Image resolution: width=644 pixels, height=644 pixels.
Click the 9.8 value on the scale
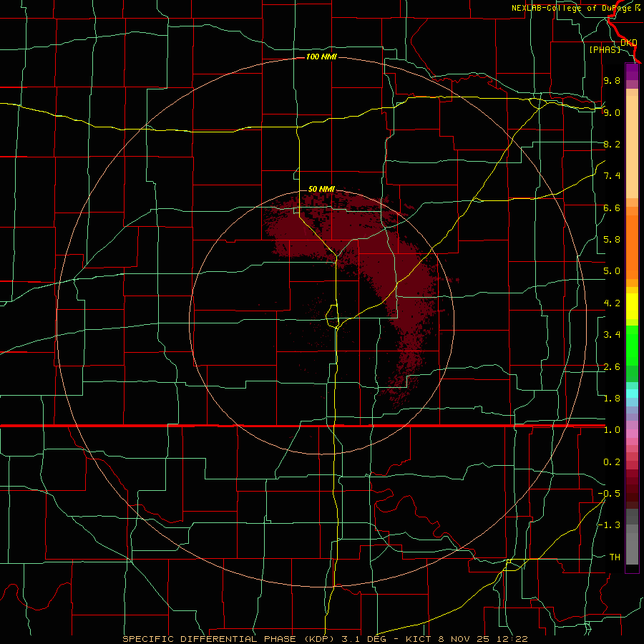pyautogui.click(x=612, y=81)
